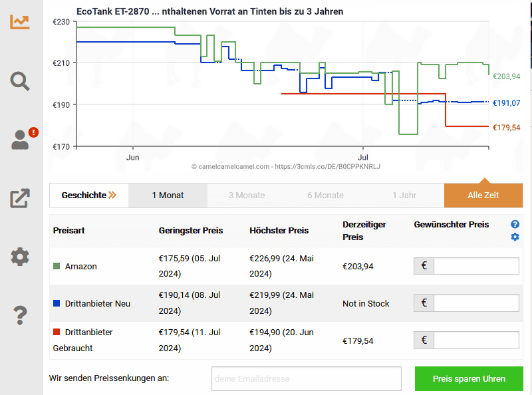Focus the Amazon desired price field

coord(476,267)
